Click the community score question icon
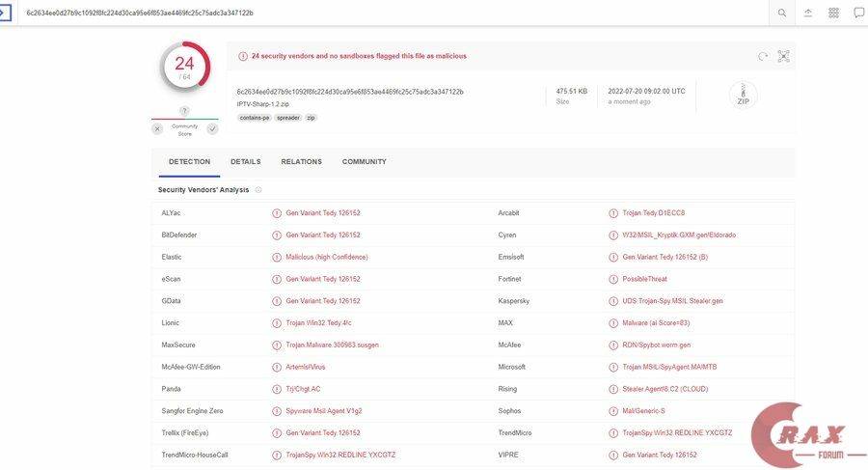The height and width of the screenshot is (470, 868). [185, 111]
